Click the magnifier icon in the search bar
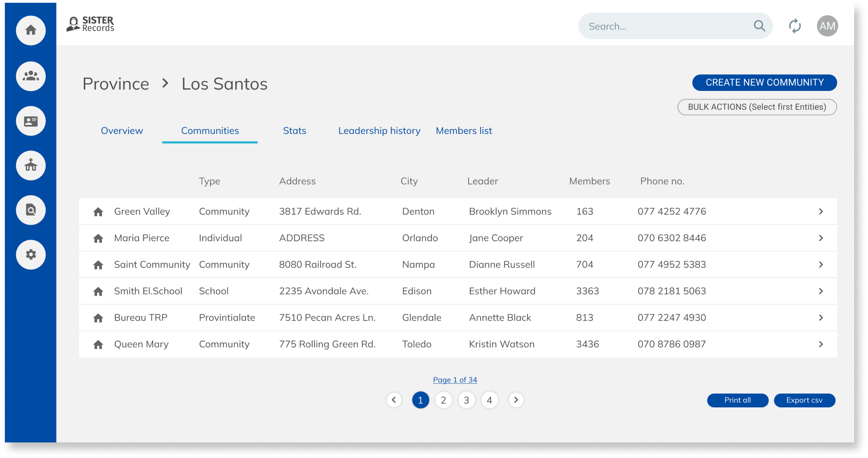Viewport: 868px width, 458px height. pos(759,26)
